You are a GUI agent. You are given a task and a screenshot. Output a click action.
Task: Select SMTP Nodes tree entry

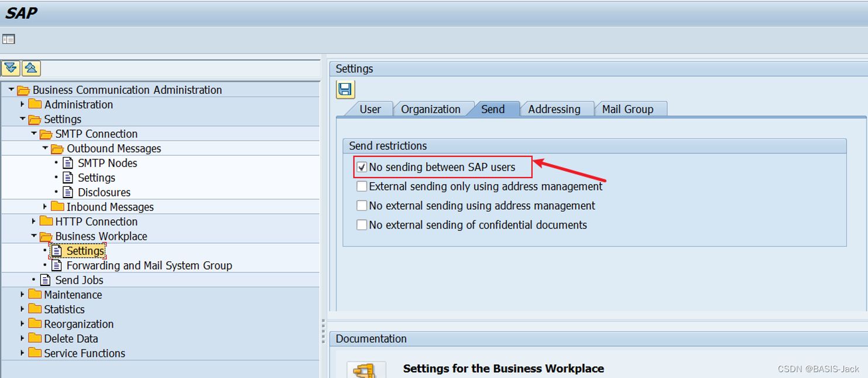pos(108,163)
